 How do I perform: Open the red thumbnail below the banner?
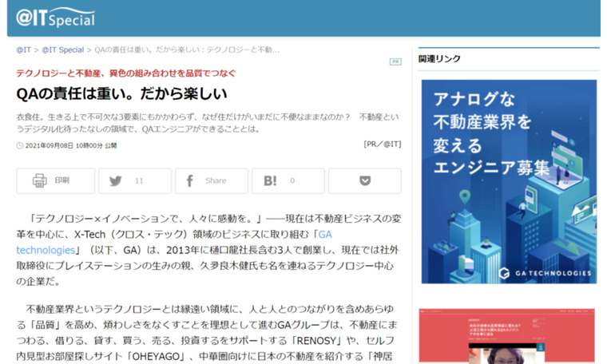coord(508,336)
